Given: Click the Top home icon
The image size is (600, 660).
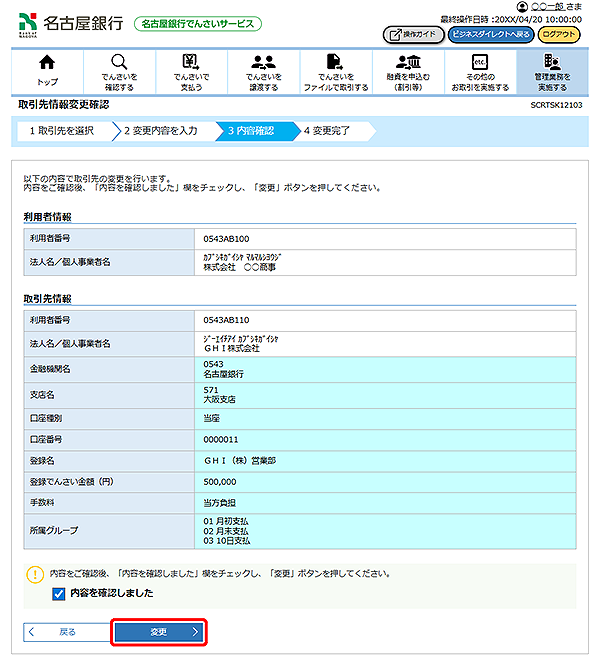Looking at the screenshot, I should pyautogui.click(x=47, y=69).
